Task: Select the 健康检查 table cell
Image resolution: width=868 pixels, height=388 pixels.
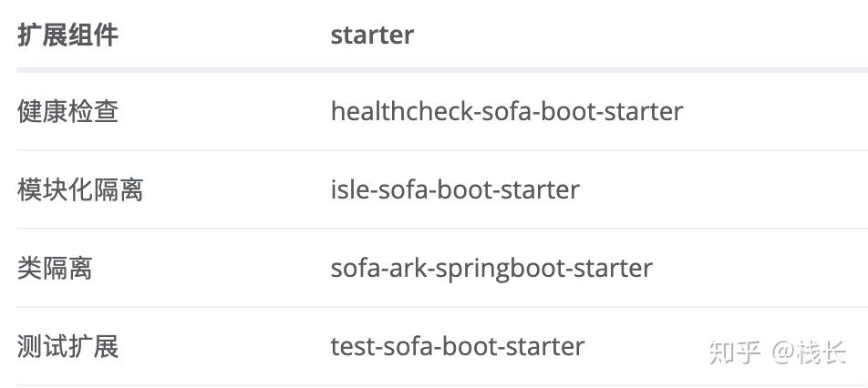Action: coord(67,111)
